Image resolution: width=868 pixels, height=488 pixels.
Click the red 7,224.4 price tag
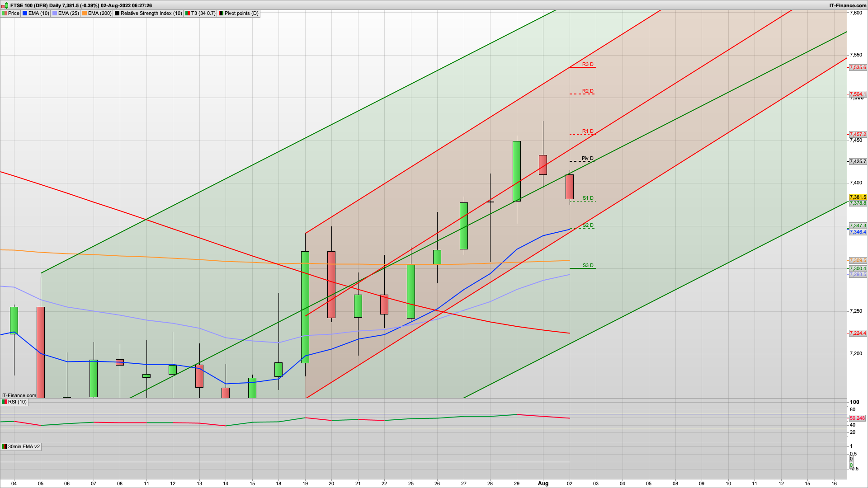click(x=858, y=333)
